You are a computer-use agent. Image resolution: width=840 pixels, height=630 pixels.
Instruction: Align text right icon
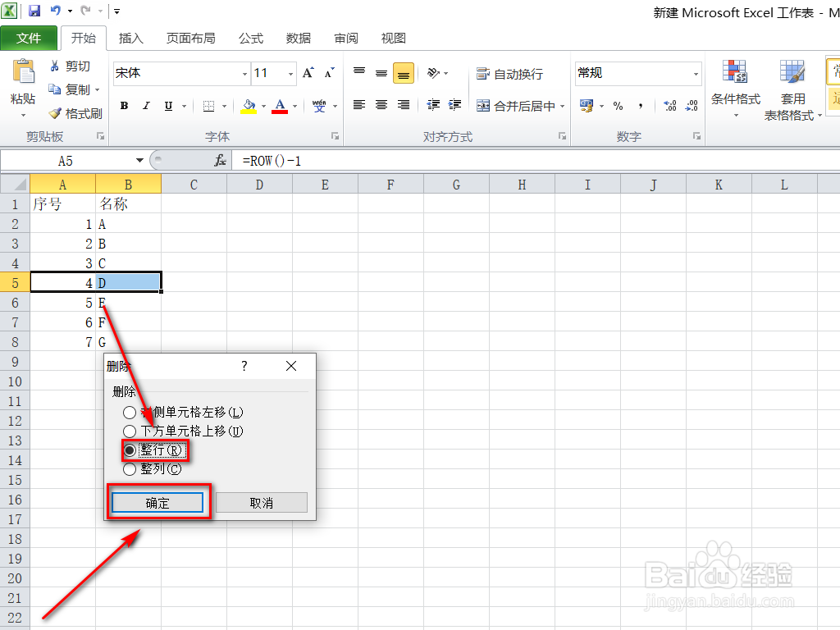[x=404, y=105]
